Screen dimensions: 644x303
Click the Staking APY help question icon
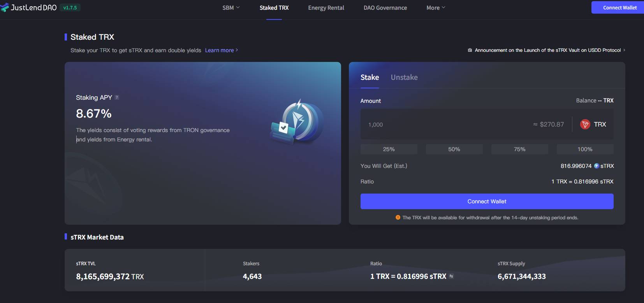117,98
